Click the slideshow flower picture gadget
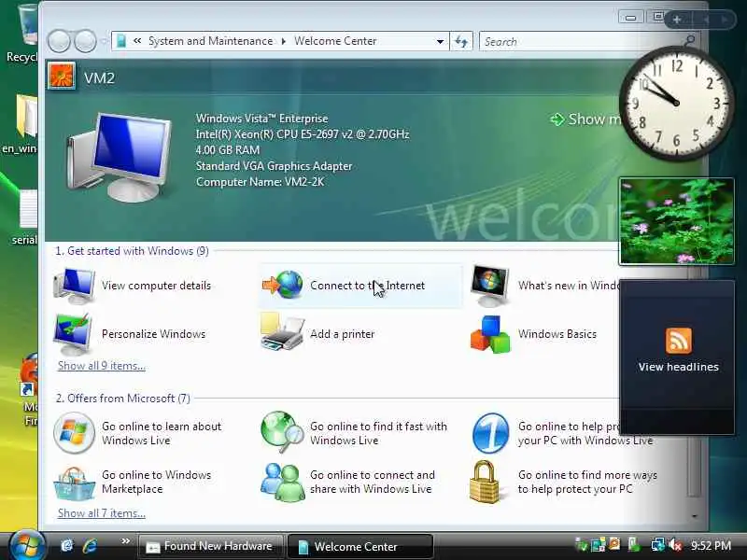Screen dimensions: 747x560 click(676, 221)
